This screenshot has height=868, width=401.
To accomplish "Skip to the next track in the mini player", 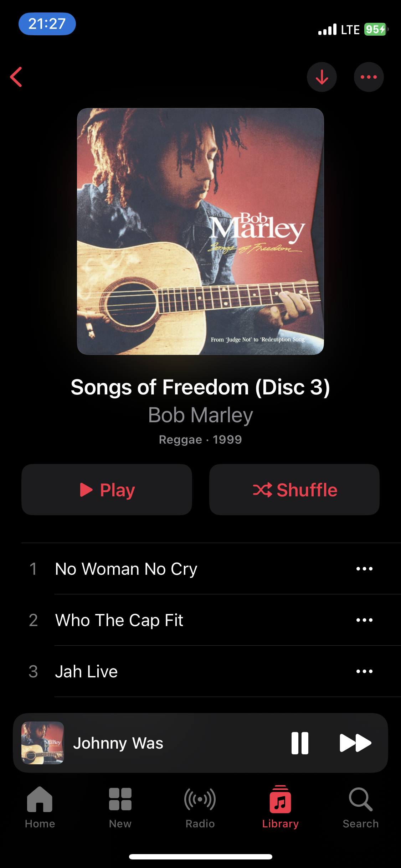I will [x=355, y=743].
